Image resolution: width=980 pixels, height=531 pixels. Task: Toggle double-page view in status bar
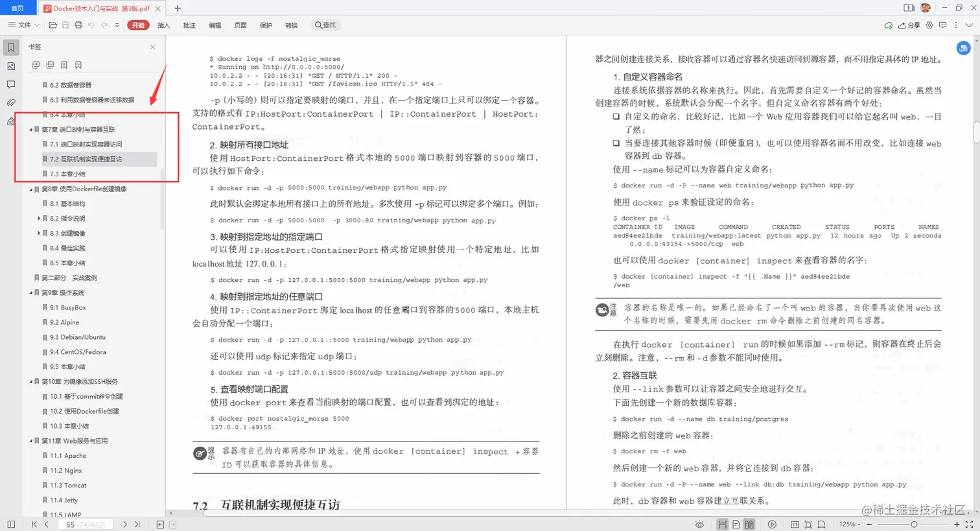750,525
